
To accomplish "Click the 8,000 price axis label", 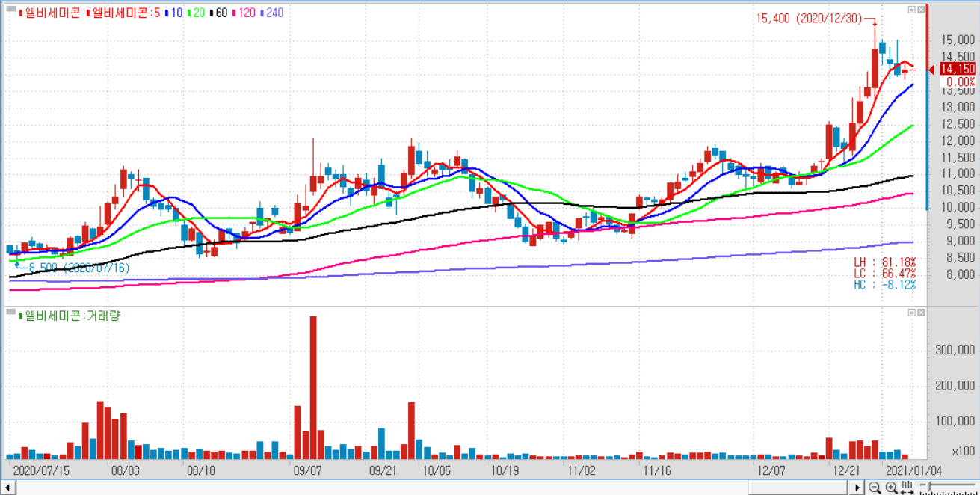I will click(x=959, y=274).
